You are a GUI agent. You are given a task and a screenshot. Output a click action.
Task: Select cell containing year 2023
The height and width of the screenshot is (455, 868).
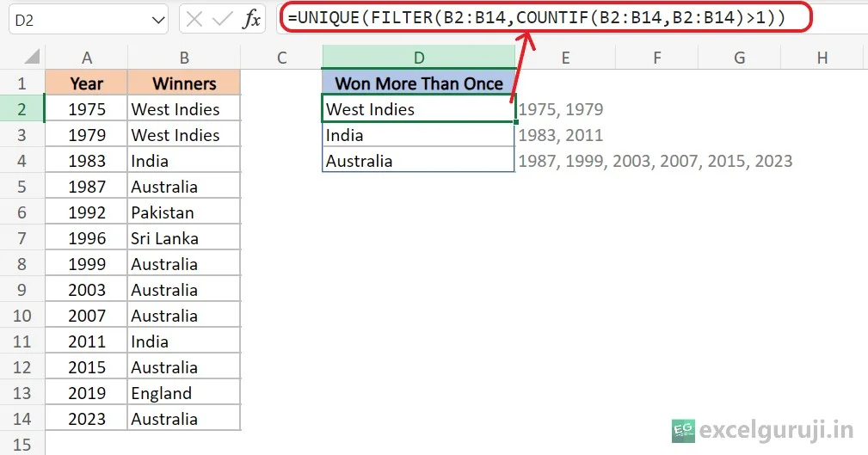point(86,419)
